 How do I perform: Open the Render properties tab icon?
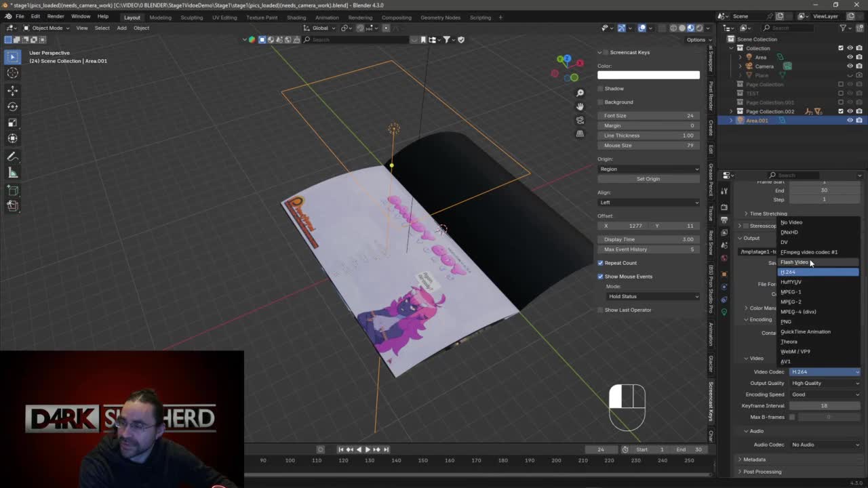724,207
